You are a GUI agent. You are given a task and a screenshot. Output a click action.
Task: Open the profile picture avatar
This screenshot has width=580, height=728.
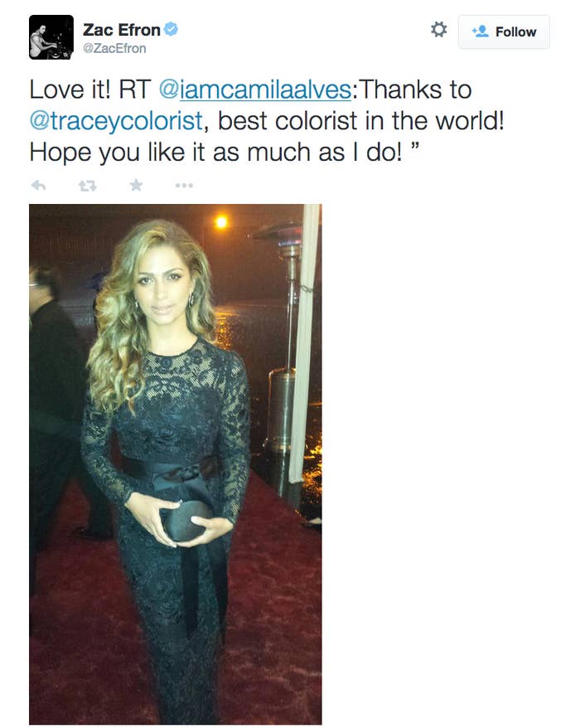tap(51, 37)
